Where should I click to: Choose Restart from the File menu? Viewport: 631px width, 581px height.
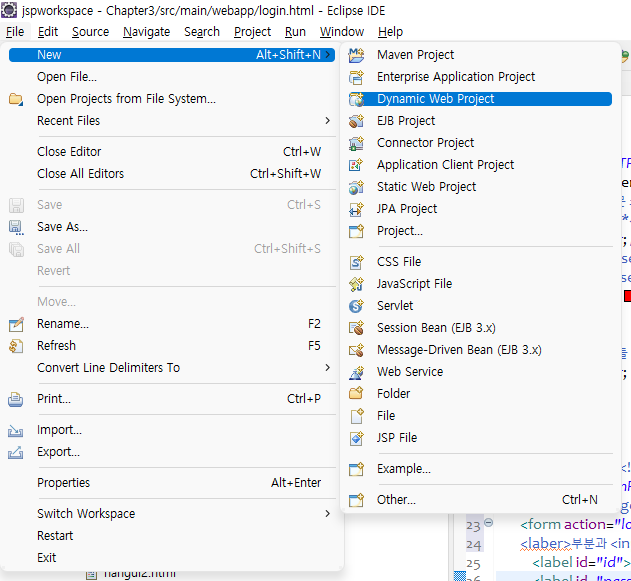[172, 536]
